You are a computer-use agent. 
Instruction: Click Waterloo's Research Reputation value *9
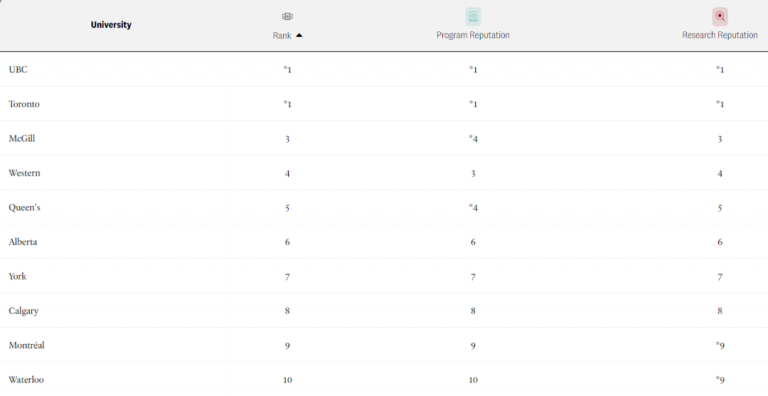720,380
